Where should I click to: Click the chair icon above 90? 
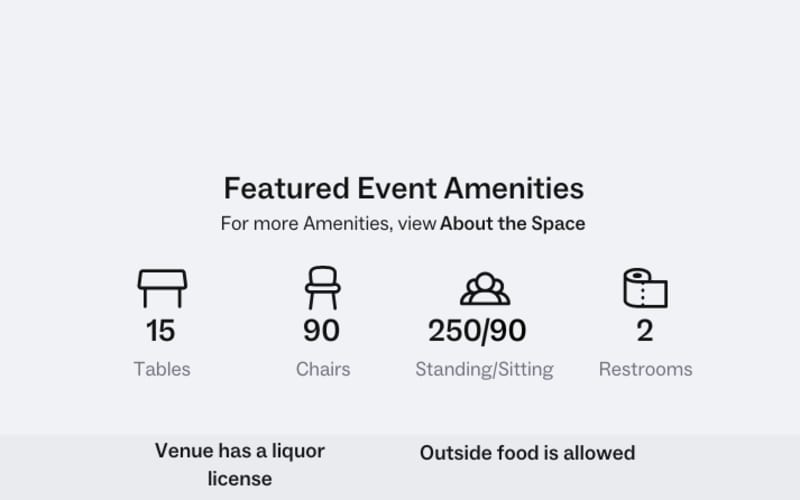coord(322,288)
